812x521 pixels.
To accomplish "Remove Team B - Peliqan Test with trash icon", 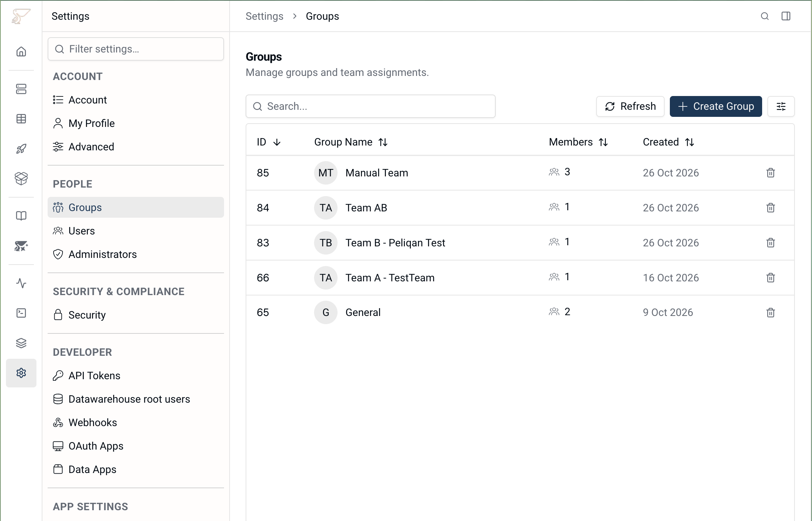I will pyautogui.click(x=771, y=243).
